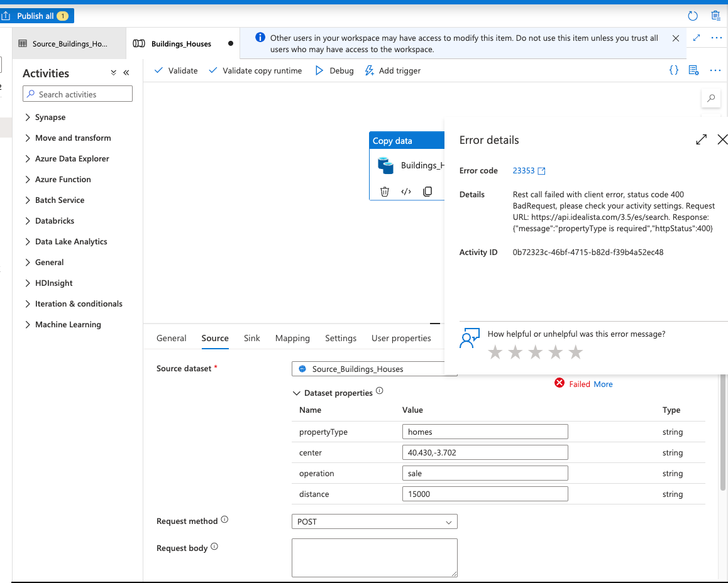Screen dimensions: 728x583
Task: Click the Search activities field
Action: [77, 94]
